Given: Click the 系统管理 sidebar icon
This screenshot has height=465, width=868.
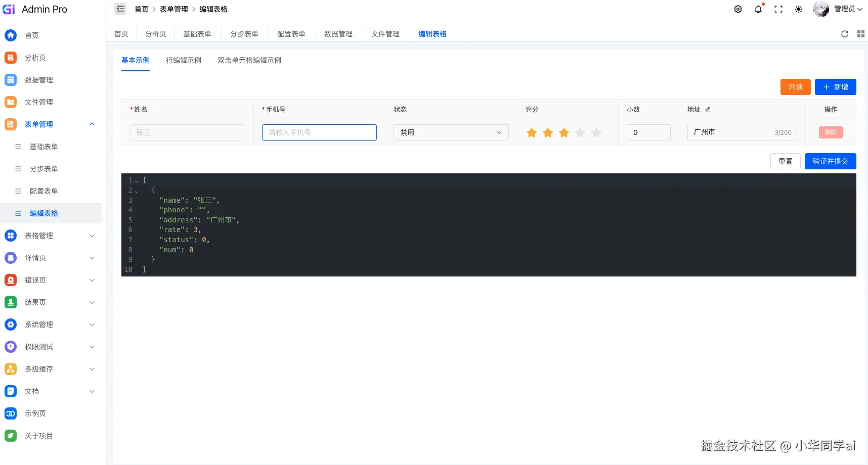Looking at the screenshot, I should pos(11,324).
